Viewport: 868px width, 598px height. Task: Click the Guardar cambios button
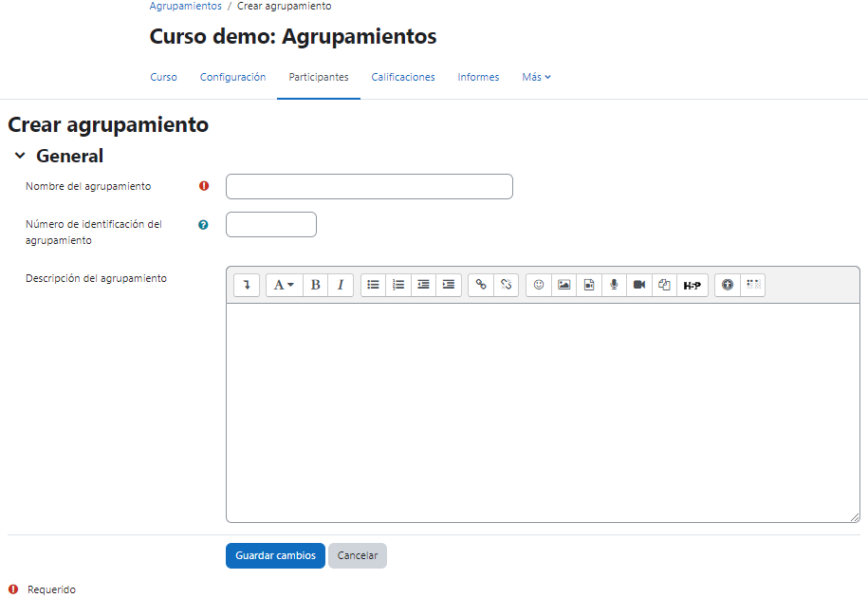pos(274,555)
